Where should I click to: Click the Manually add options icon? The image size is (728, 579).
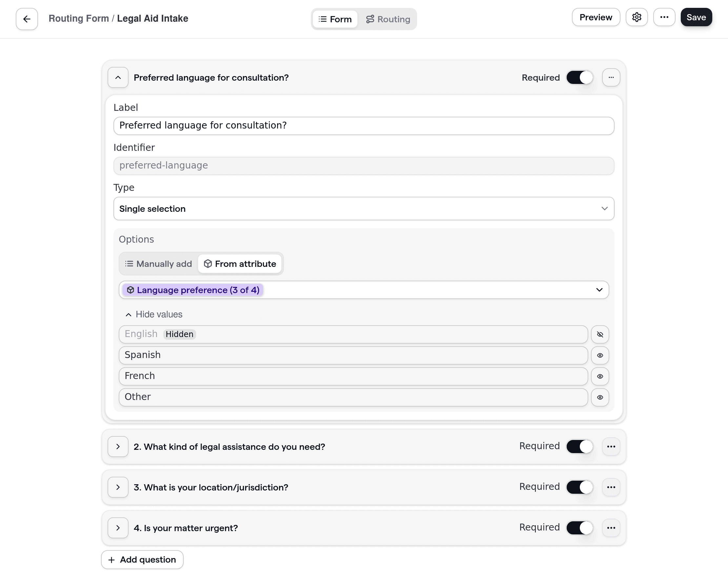point(130,264)
